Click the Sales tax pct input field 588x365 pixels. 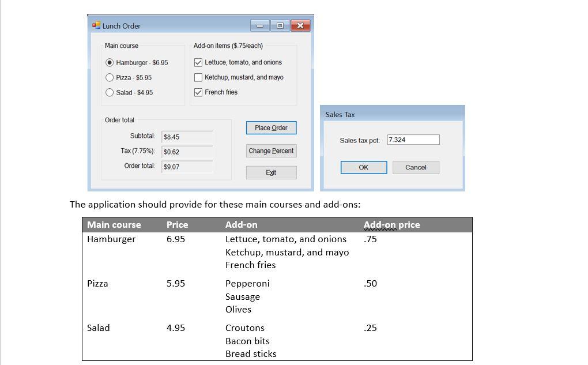coord(414,139)
